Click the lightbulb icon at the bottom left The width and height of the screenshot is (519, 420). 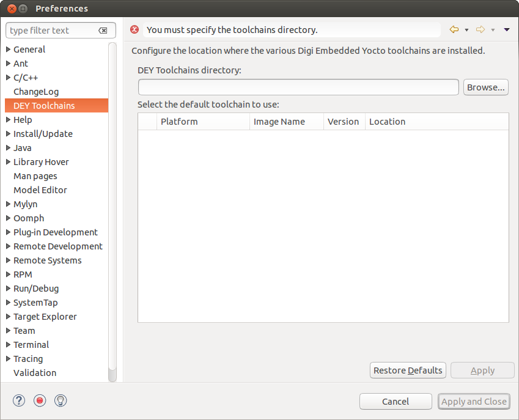click(x=60, y=401)
